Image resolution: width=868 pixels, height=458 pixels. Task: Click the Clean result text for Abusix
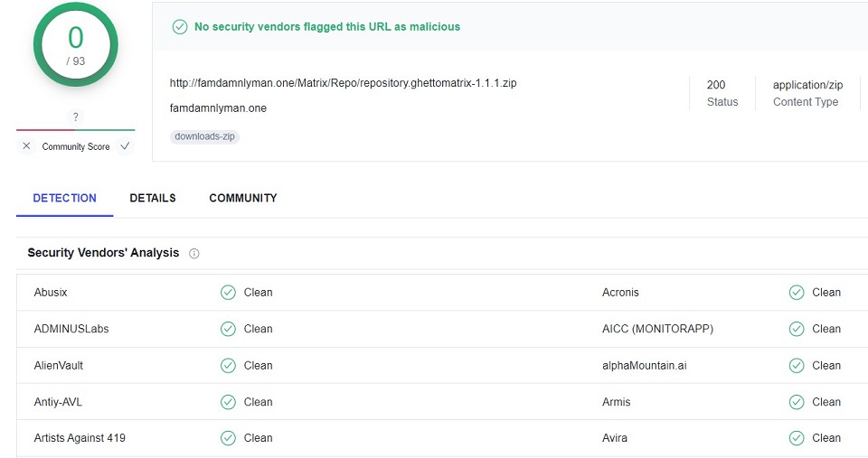pos(258,293)
